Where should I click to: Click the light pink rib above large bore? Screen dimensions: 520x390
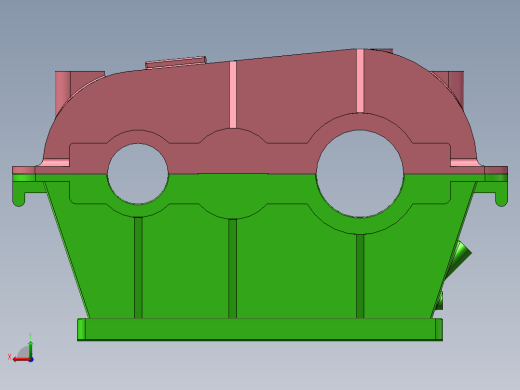[360, 81]
